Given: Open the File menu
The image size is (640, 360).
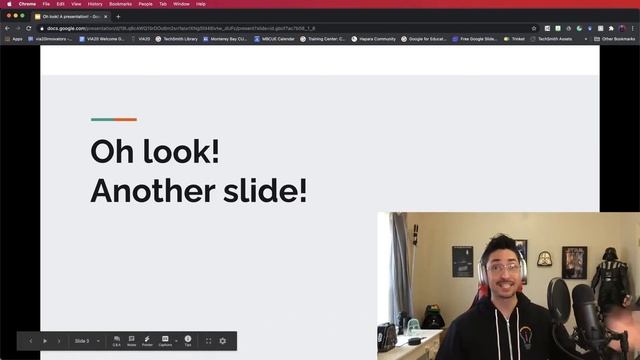Looking at the screenshot, I should [46, 4].
